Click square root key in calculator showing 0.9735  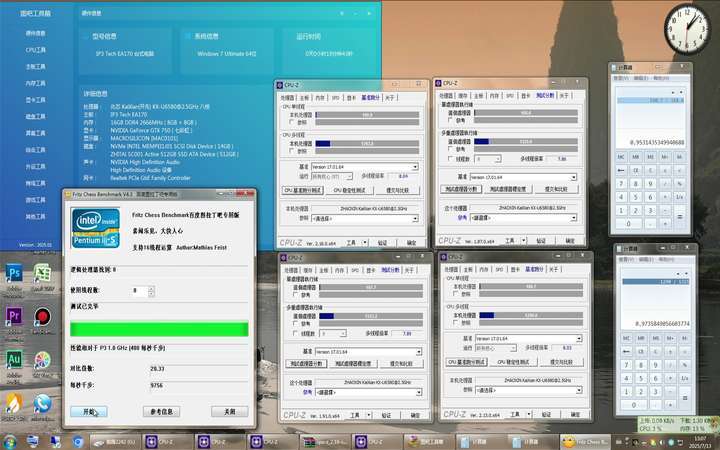click(x=685, y=351)
